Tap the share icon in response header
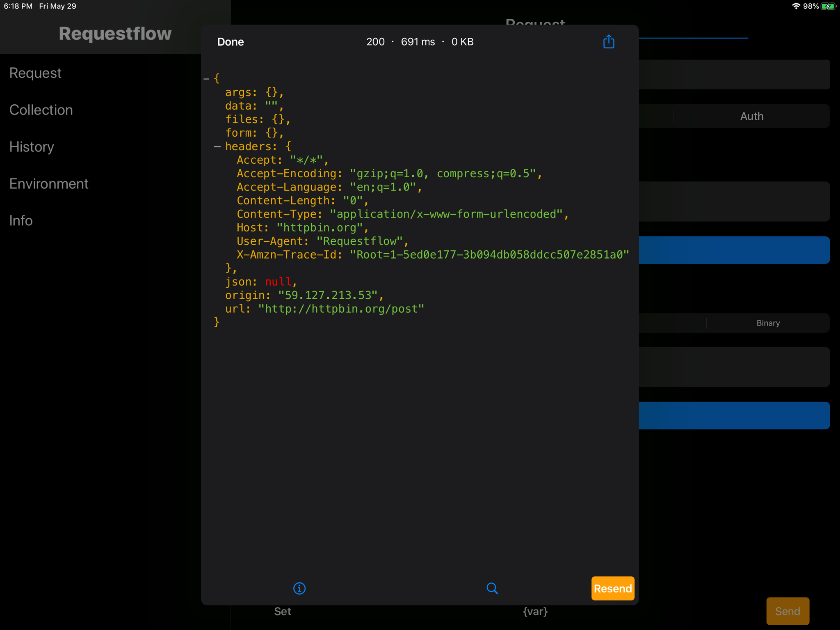This screenshot has height=630, width=840. tap(609, 41)
